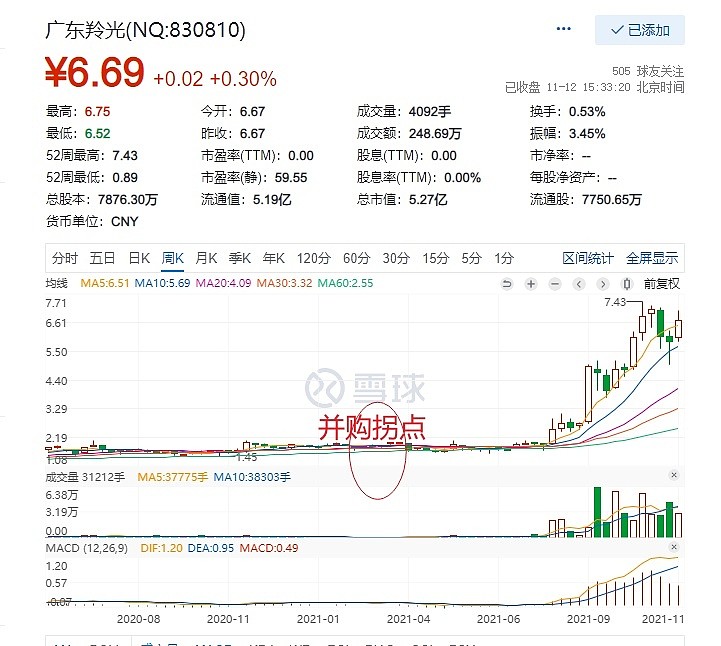Select the 15分 interval tab

(x=435, y=258)
